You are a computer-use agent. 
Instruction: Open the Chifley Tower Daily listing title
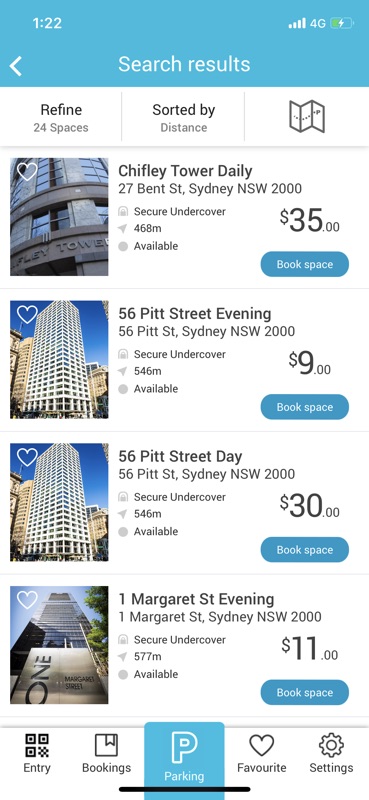pos(185,171)
